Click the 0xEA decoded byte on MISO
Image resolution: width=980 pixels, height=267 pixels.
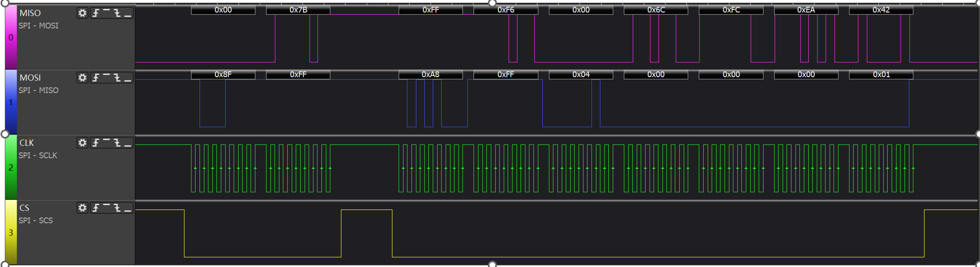(806, 10)
